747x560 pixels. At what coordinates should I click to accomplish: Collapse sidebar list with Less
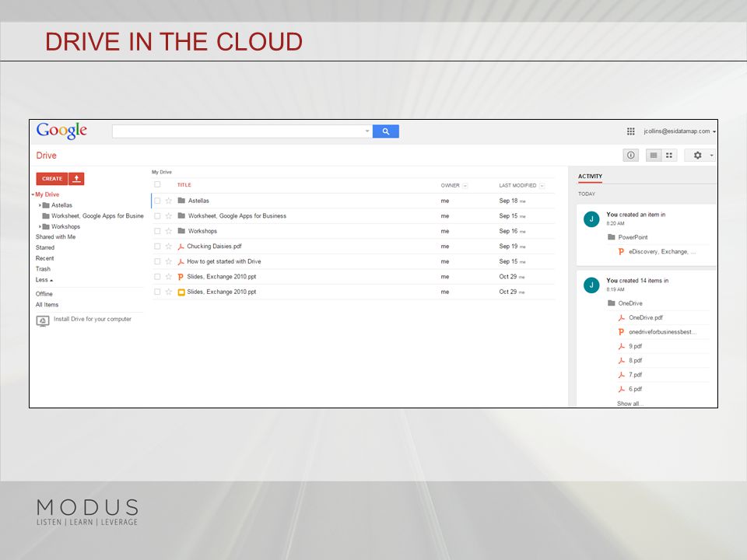coord(44,280)
